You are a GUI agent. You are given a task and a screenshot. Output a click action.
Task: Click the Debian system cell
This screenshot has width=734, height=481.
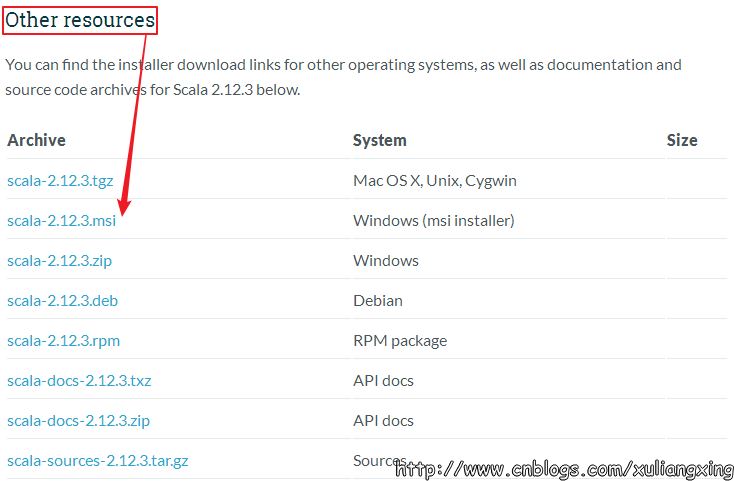[x=378, y=301]
